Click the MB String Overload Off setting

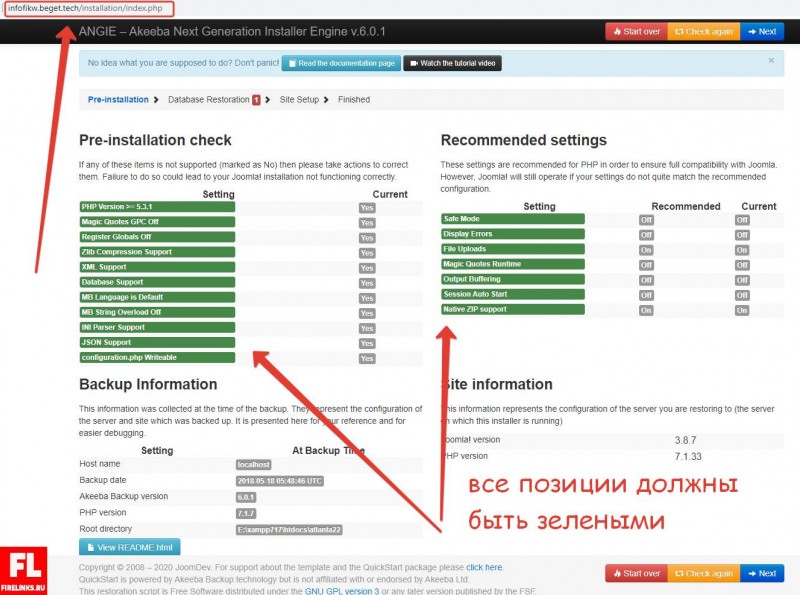157,312
